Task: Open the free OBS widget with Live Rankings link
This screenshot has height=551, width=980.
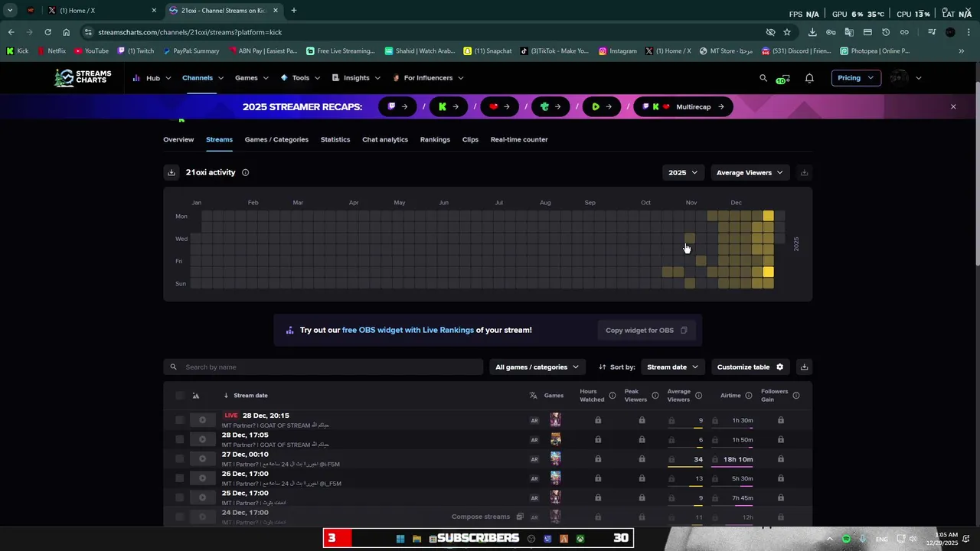Action: [408, 330]
